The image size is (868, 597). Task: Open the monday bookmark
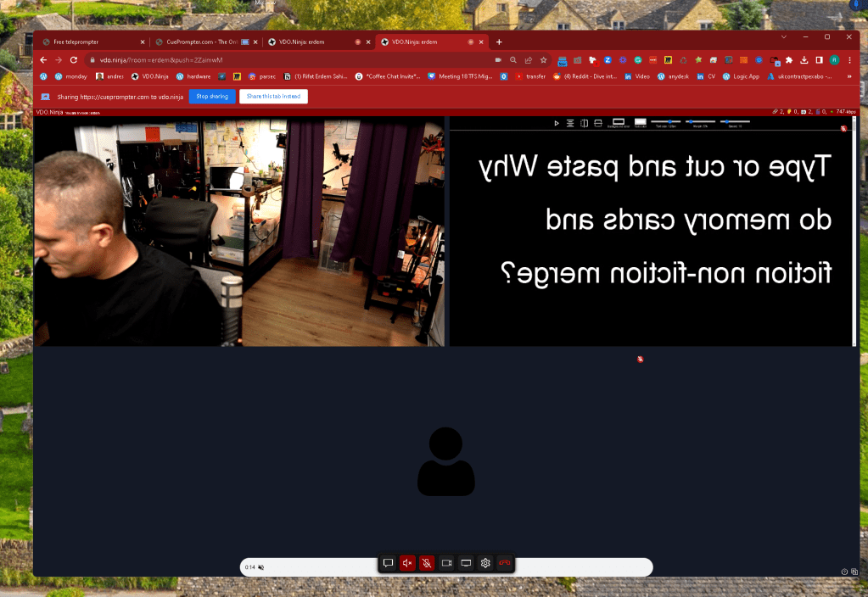coord(71,76)
